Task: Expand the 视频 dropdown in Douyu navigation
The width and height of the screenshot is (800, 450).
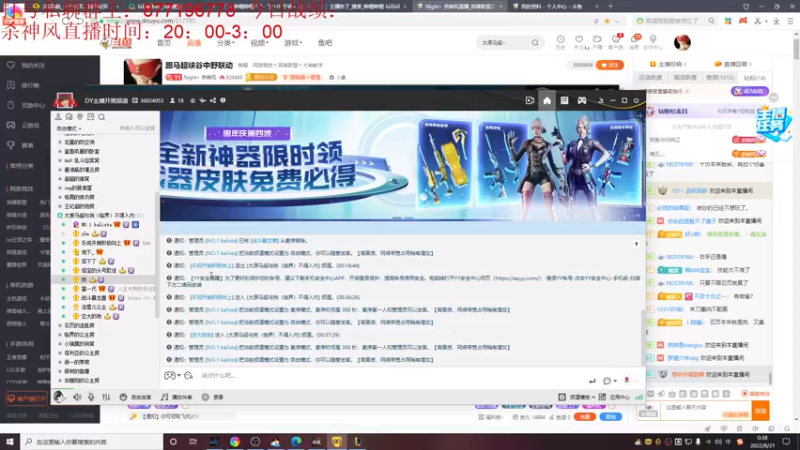Action: point(259,43)
